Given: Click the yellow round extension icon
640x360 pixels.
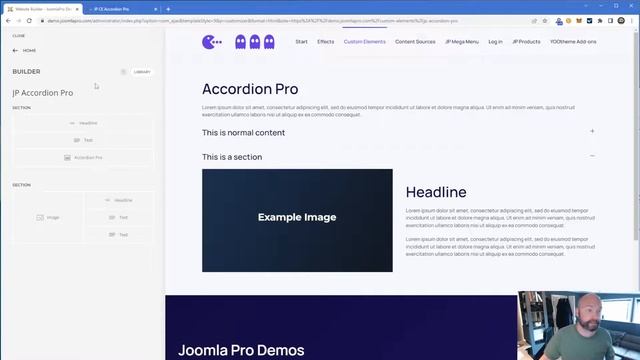Looking at the screenshot, I should (569, 21).
